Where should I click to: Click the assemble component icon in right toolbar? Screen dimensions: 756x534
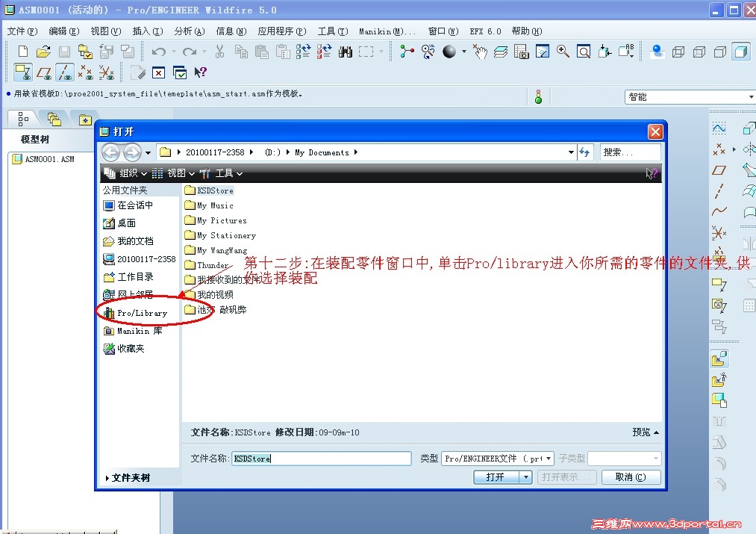719,358
